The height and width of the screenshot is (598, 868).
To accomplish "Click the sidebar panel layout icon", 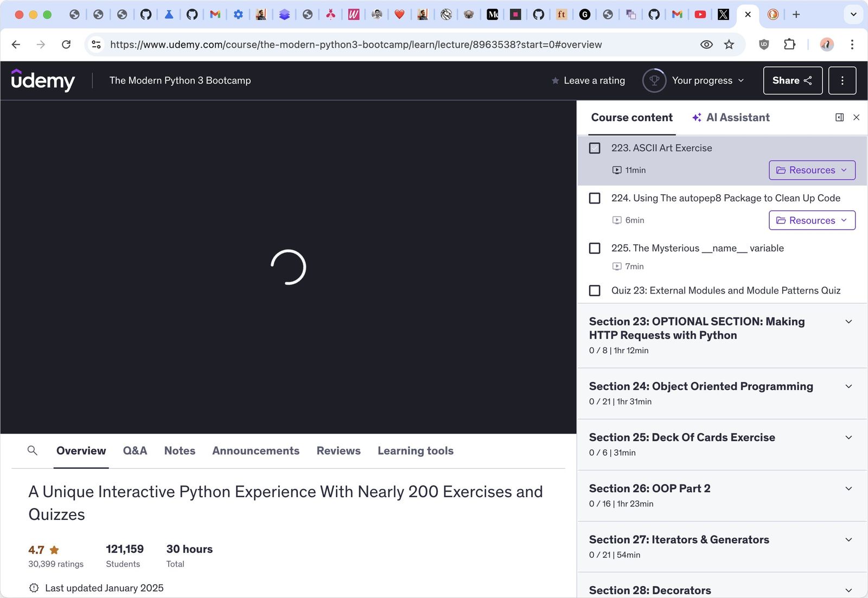I will pyautogui.click(x=839, y=117).
